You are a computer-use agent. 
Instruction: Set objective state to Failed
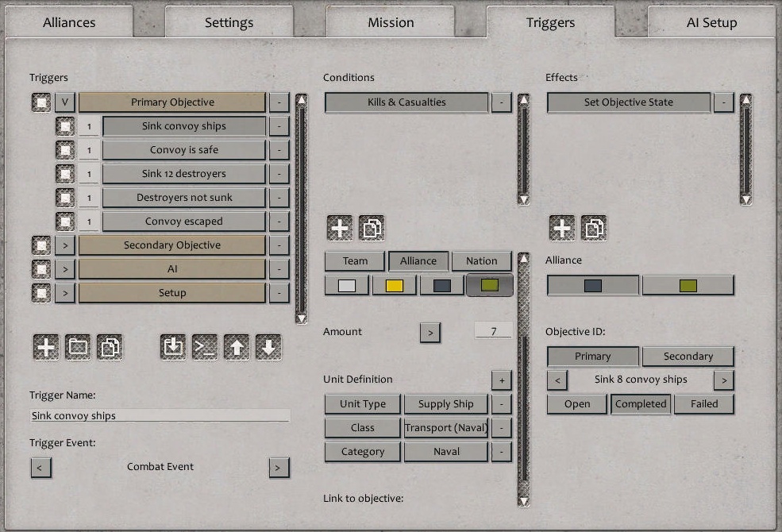pos(704,404)
